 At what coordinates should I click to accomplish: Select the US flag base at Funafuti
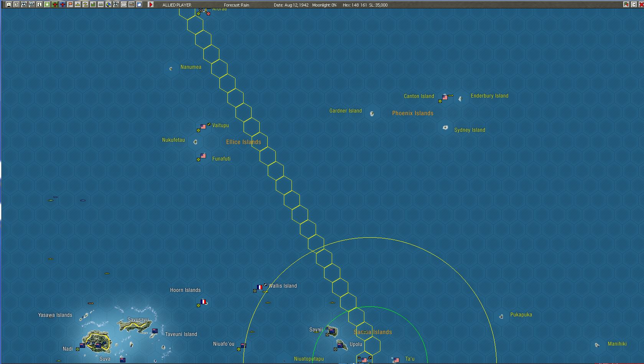(x=203, y=156)
